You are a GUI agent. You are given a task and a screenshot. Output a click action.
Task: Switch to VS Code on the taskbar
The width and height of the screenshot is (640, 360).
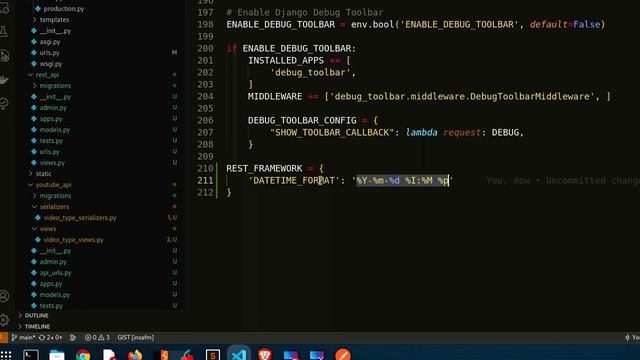tap(239, 354)
